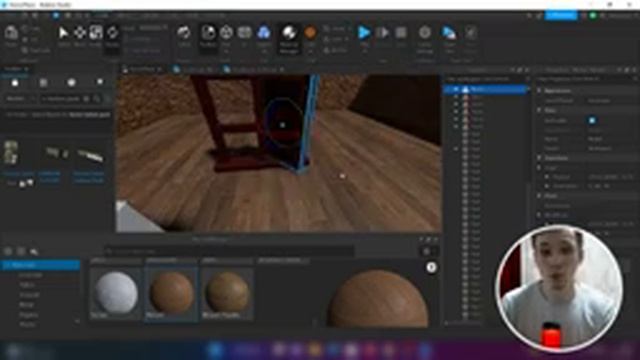This screenshot has height=360, width=640.
Task: Select the white material tile
Action: (116, 294)
